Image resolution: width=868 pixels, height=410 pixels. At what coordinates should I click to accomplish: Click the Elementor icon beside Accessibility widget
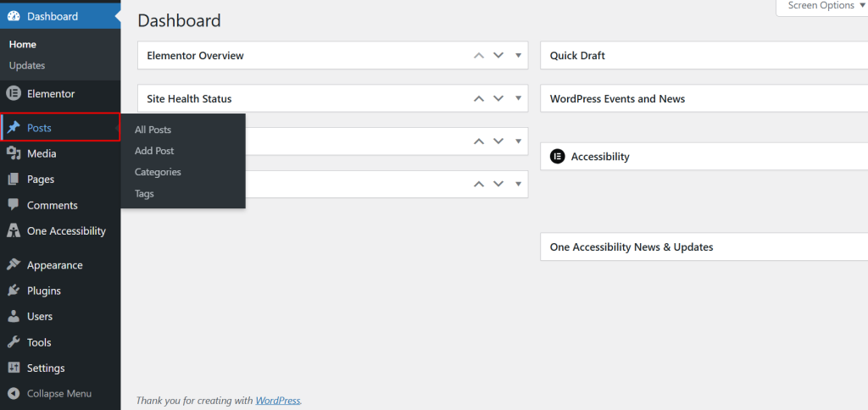pyautogui.click(x=557, y=156)
